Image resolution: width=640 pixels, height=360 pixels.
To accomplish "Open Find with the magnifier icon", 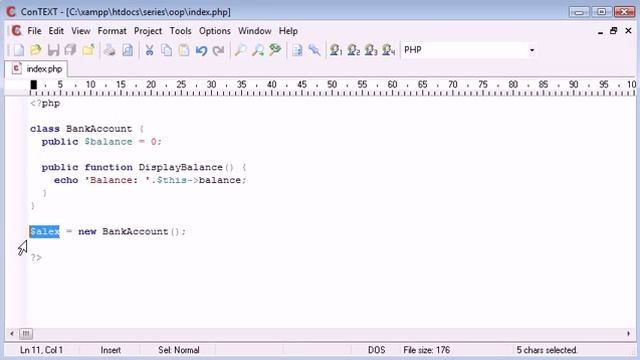I will click(x=240, y=50).
